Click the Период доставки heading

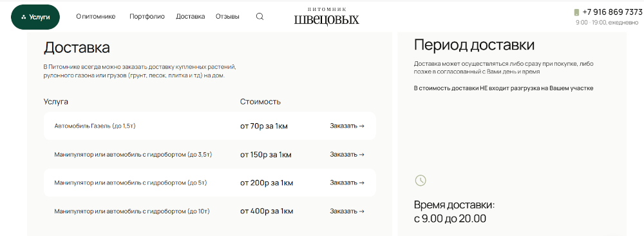point(474,44)
